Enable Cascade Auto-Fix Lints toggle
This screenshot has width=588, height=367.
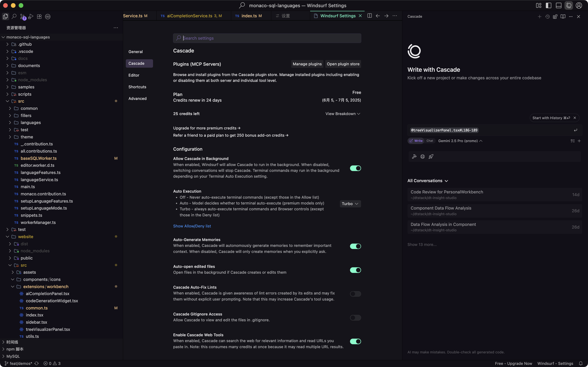pos(355,294)
